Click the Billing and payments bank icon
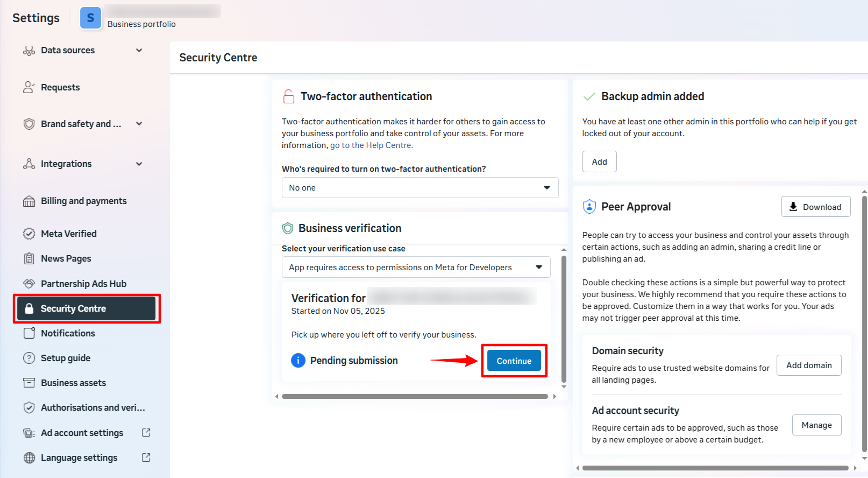Viewport: 868px width, 478px height. coord(29,201)
